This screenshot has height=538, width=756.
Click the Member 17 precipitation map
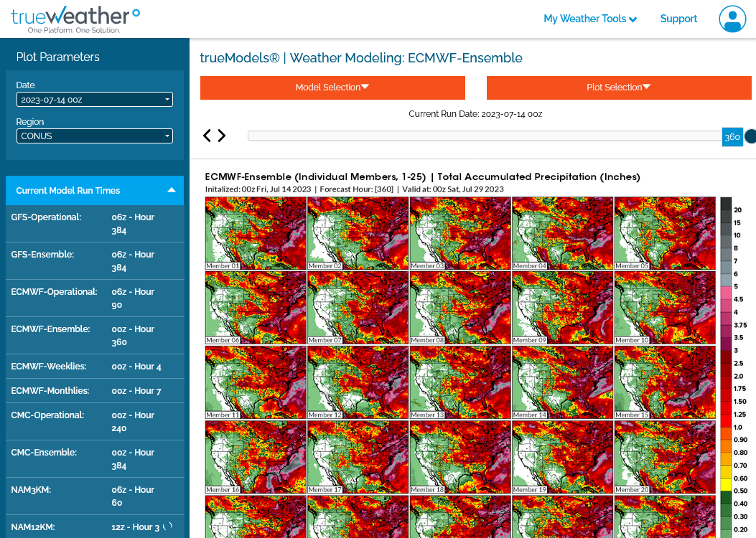pyautogui.click(x=358, y=457)
